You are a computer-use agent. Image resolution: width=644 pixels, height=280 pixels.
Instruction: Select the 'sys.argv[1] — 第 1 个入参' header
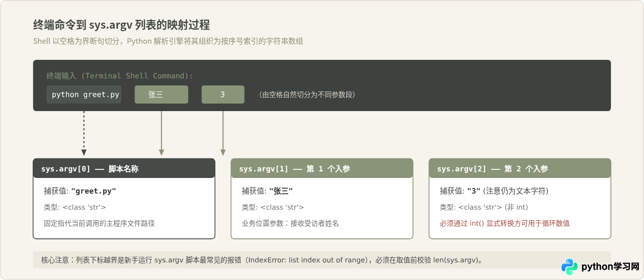[x=322, y=168]
